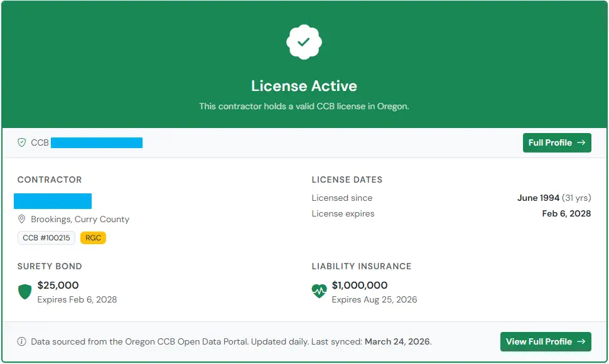Select the CONTRACTOR section heading

pos(50,180)
